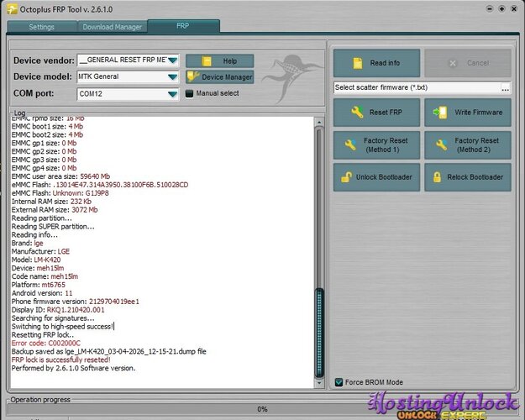Image resolution: width=525 pixels, height=420 pixels.
Task: Open the Download Manager tab
Action: (x=112, y=27)
